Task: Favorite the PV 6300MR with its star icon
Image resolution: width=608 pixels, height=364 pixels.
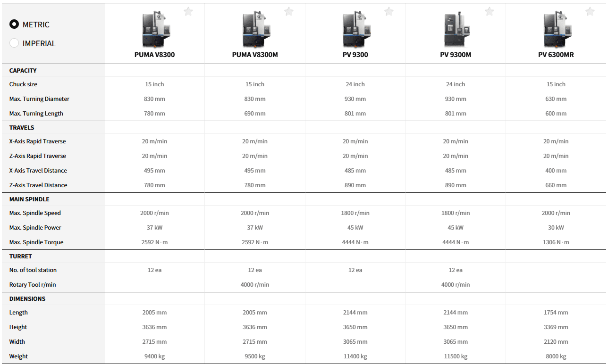Action: click(590, 11)
